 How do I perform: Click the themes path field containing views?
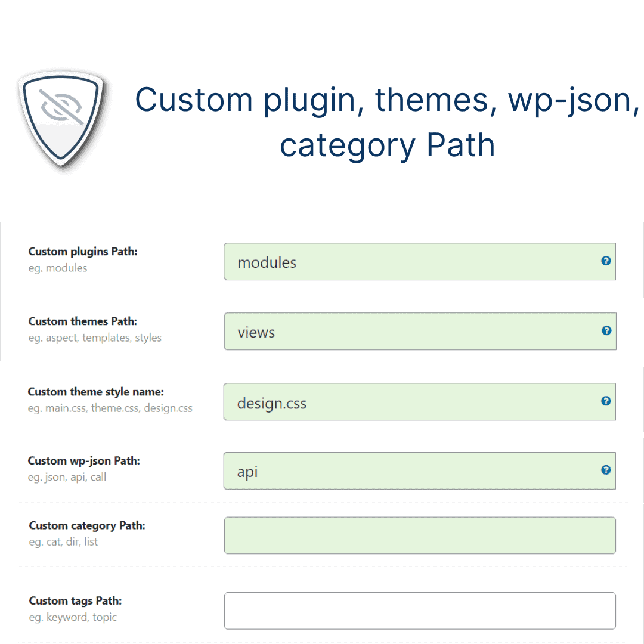coord(411,332)
